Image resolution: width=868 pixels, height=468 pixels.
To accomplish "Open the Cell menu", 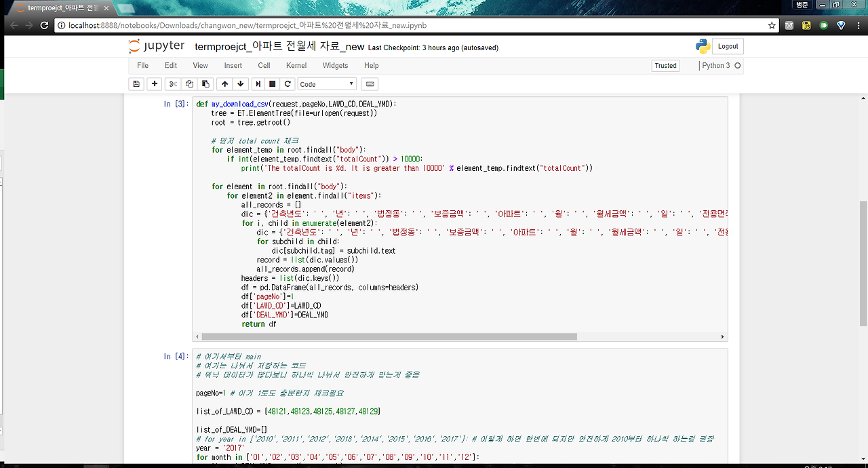I will 264,66.
